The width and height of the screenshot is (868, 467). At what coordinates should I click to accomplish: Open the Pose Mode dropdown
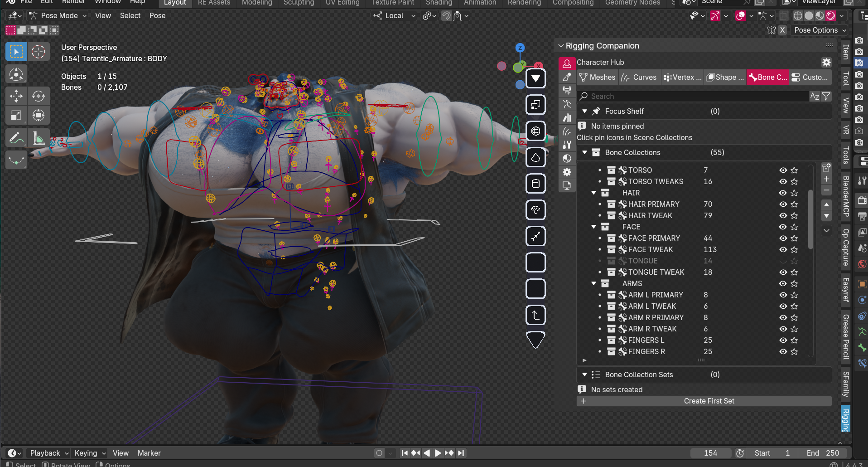[x=58, y=15]
